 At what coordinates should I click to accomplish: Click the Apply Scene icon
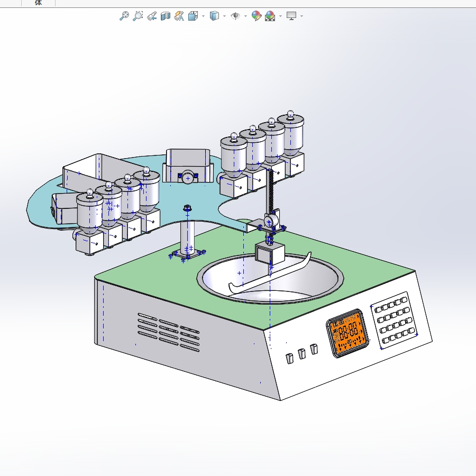click(x=270, y=16)
